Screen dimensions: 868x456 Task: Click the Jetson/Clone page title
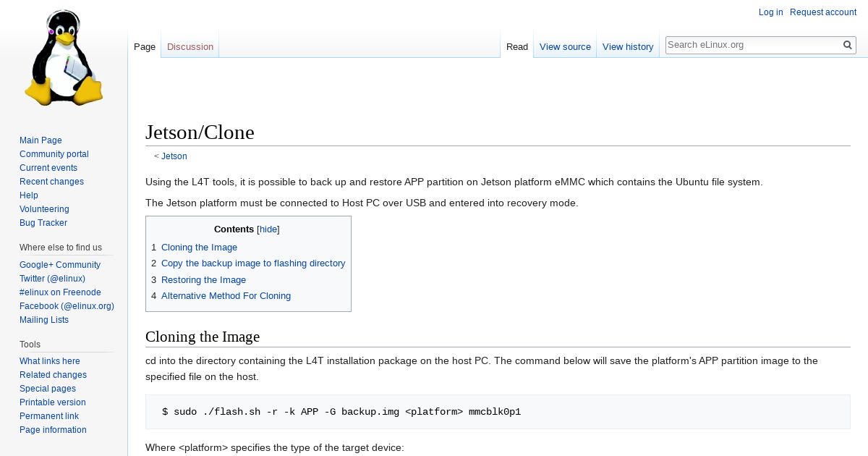point(200,132)
